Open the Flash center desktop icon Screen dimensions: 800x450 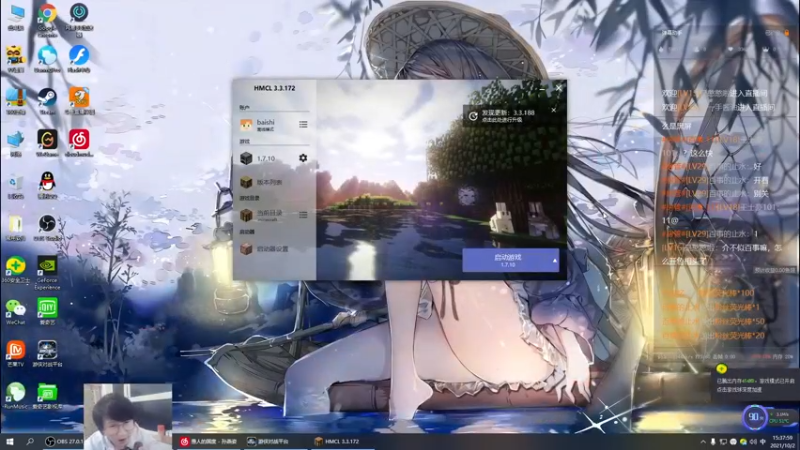coord(79,59)
